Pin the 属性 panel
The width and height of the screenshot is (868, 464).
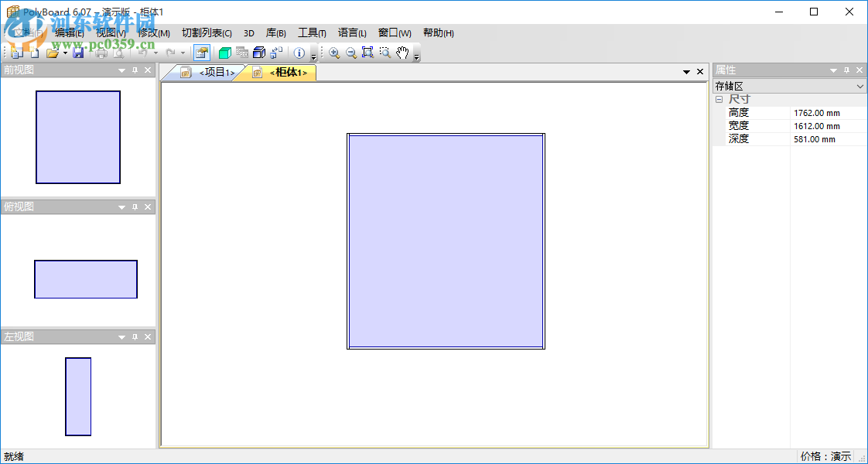point(846,70)
